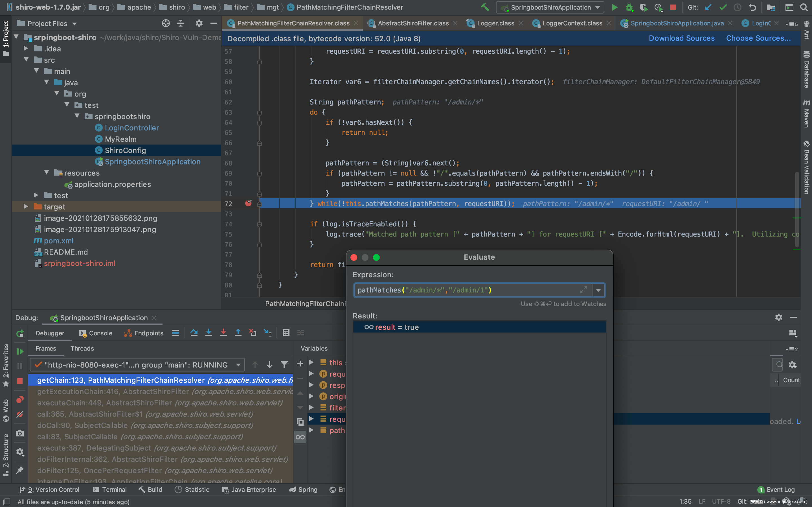Collapse the springbootshiro package folder

coord(77,116)
